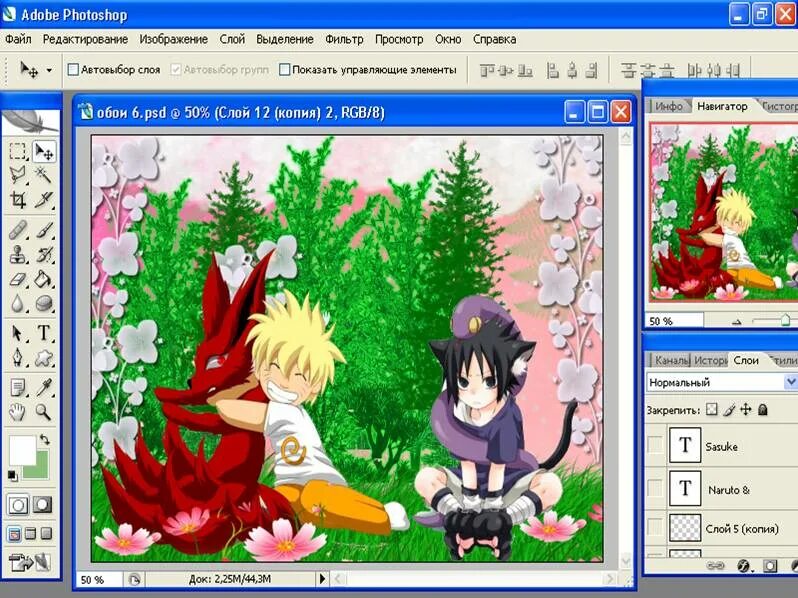Swap foreground and background colors

(45, 439)
